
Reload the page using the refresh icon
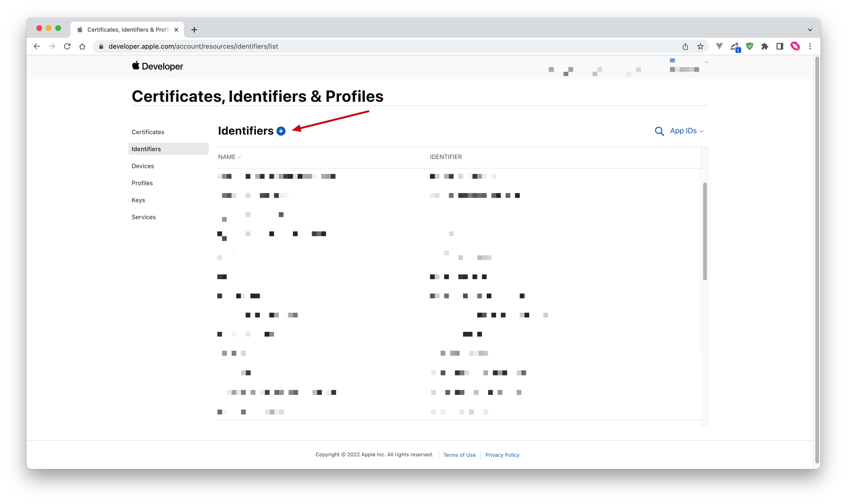point(67,47)
